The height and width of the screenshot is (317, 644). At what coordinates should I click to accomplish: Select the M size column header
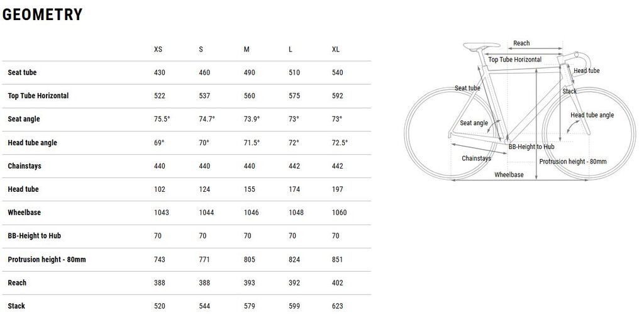247,50
